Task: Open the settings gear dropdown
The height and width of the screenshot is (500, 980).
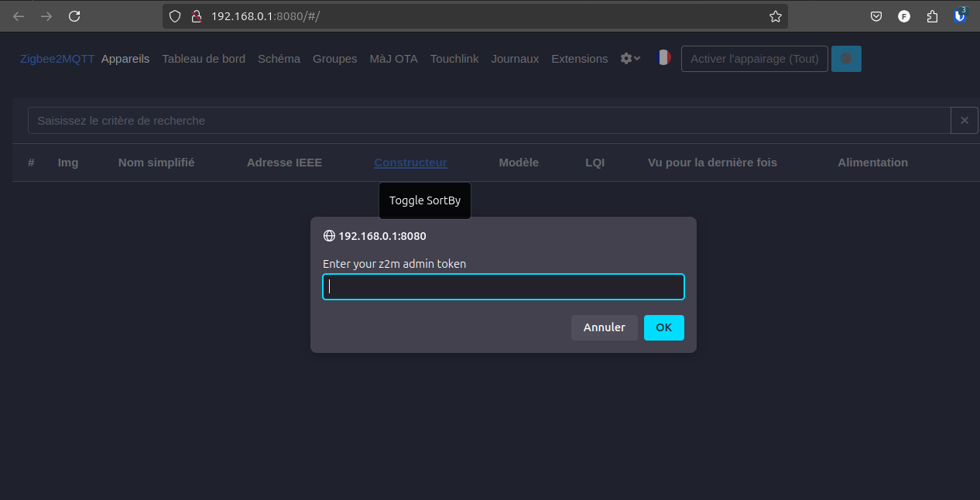Action: point(630,59)
